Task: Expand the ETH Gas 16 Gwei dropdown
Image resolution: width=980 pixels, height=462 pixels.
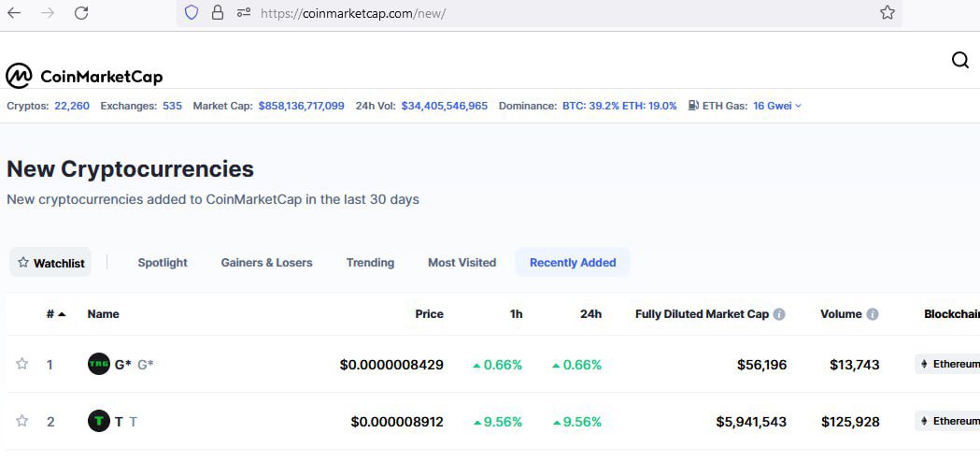Action: pos(777,106)
